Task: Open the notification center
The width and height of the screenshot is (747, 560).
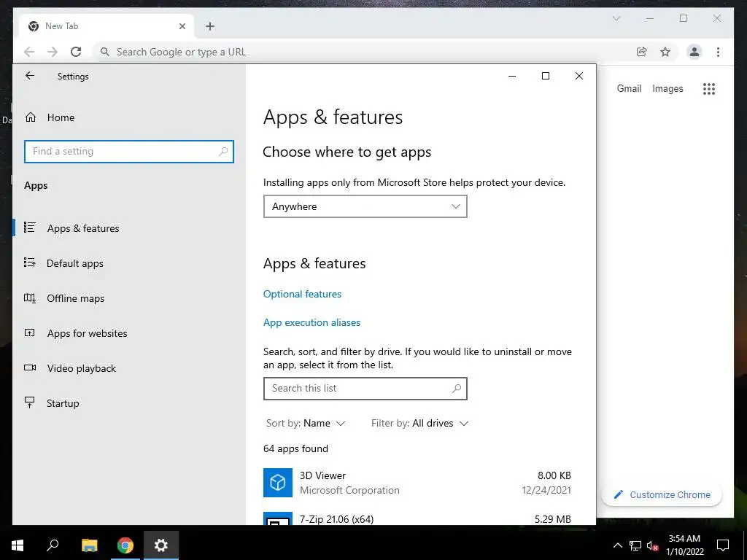Action: [x=723, y=545]
